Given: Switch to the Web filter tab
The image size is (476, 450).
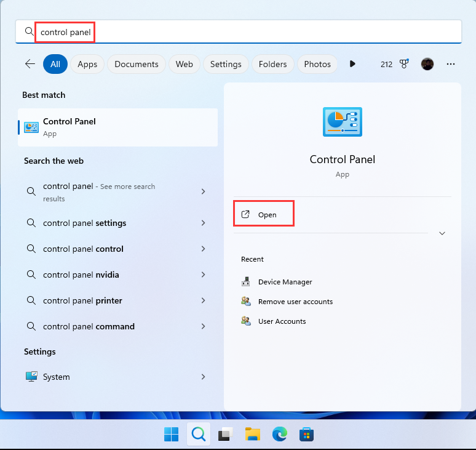Looking at the screenshot, I should pyautogui.click(x=184, y=64).
